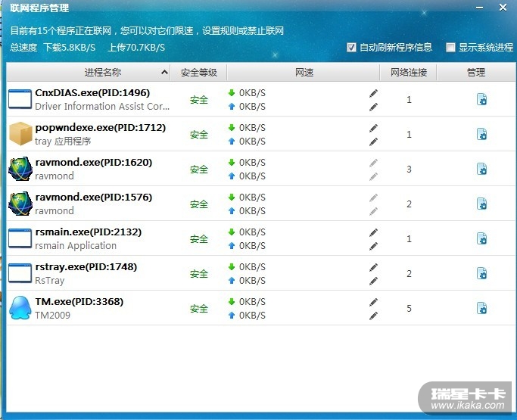
Task: Open management settings for rstray.exe
Action: click(x=481, y=273)
